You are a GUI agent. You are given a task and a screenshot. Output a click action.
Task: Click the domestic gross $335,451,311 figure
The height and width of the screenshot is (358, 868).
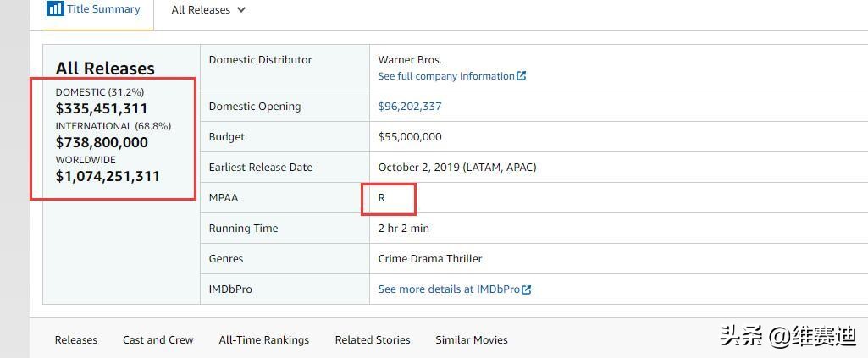(x=102, y=108)
